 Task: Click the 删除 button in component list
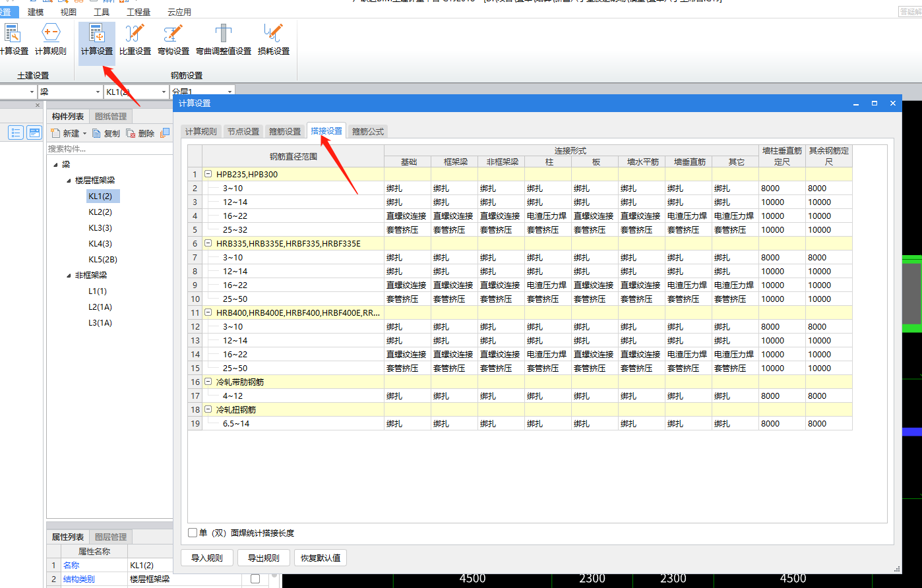pos(140,133)
